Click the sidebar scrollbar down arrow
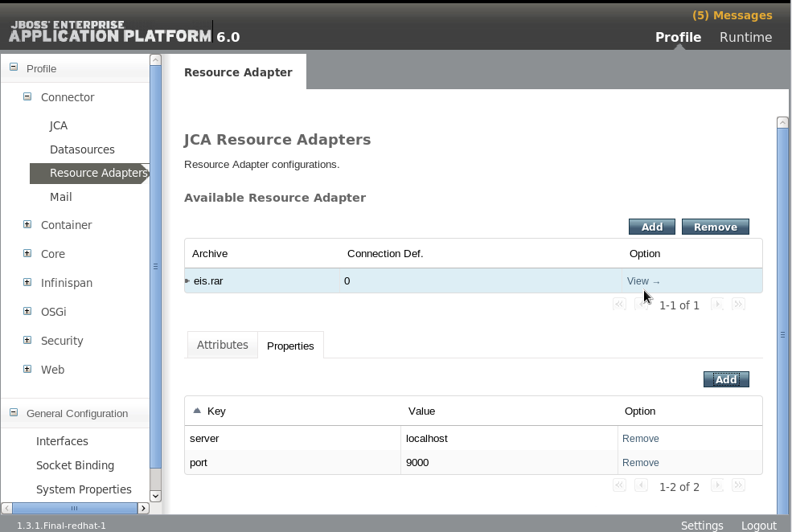Image resolution: width=792 pixels, height=532 pixels. click(x=155, y=496)
